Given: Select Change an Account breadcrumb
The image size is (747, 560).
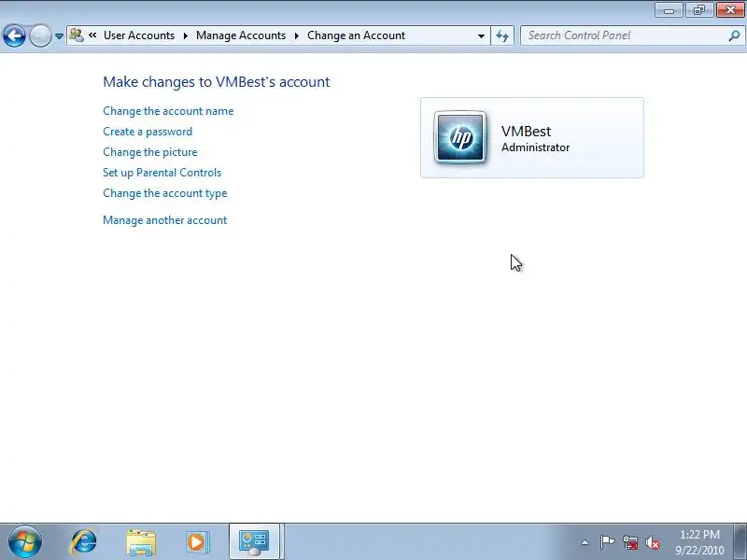Looking at the screenshot, I should [x=356, y=35].
